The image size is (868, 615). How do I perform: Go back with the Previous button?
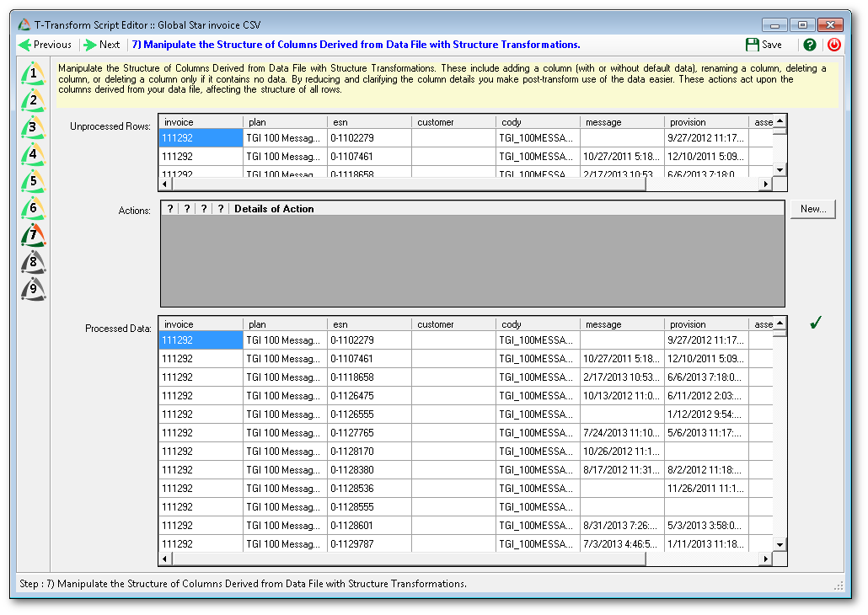(x=46, y=45)
